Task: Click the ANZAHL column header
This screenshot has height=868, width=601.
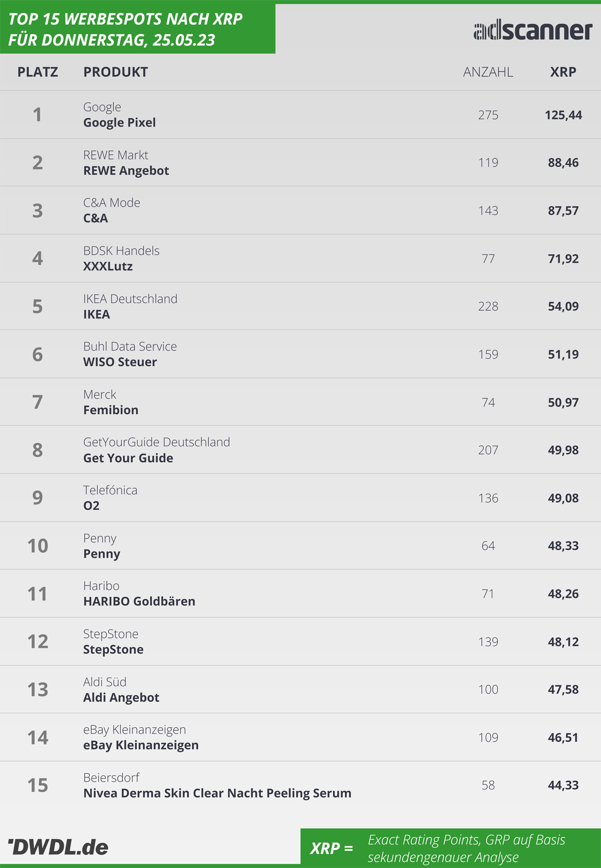Action: [488, 72]
